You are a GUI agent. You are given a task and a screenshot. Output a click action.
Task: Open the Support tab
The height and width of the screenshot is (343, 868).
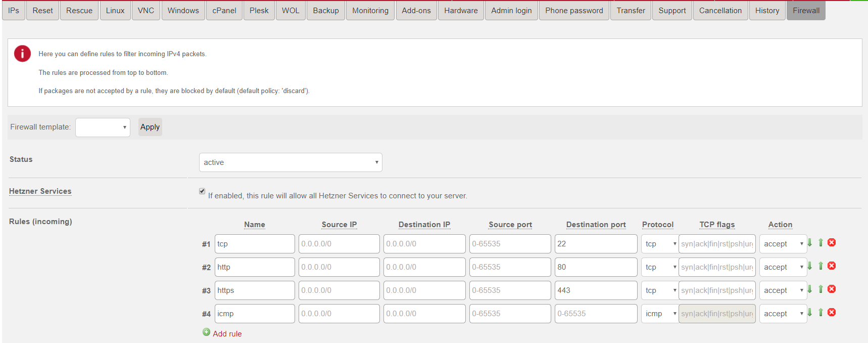pos(672,11)
